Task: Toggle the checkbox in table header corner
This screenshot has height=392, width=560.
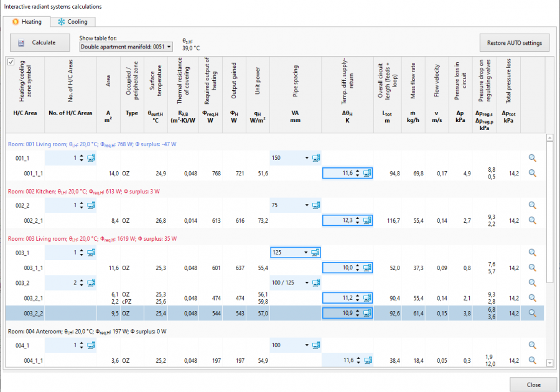Action: point(11,62)
